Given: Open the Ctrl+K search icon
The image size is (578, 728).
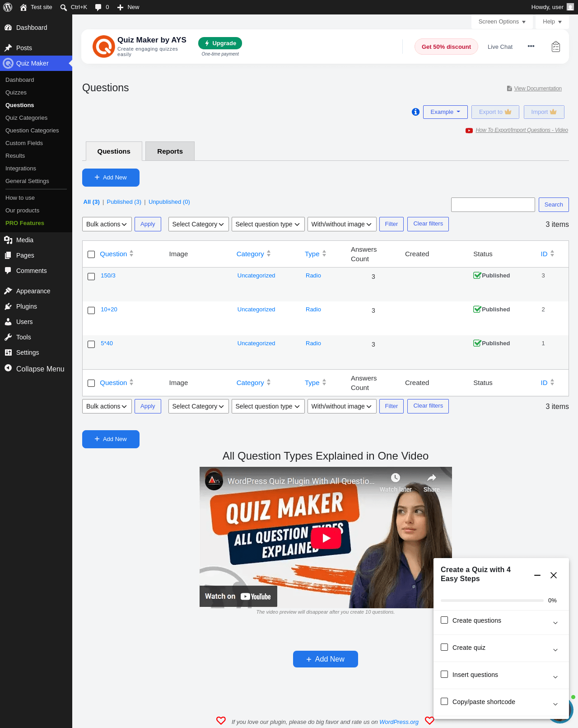Looking at the screenshot, I should (x=64, y=7).
